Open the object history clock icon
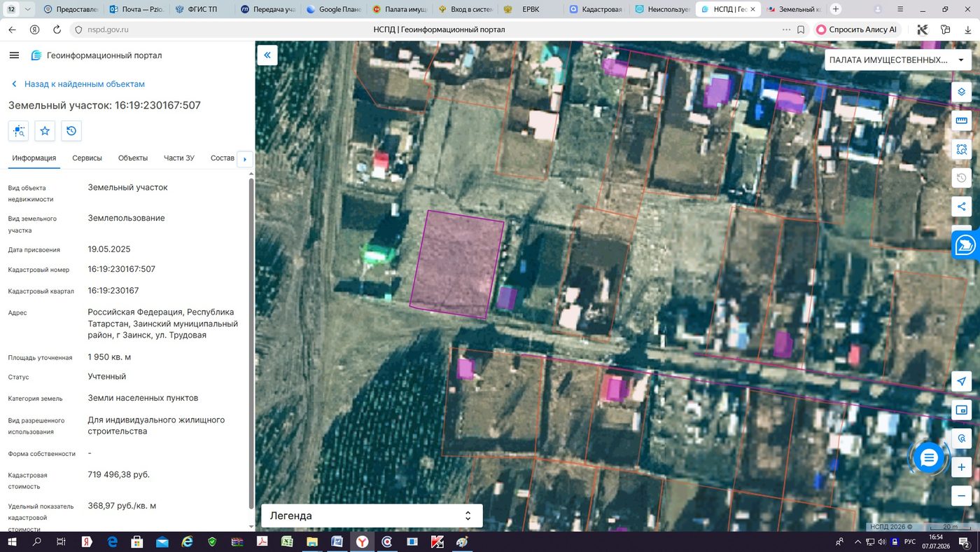 71,131
